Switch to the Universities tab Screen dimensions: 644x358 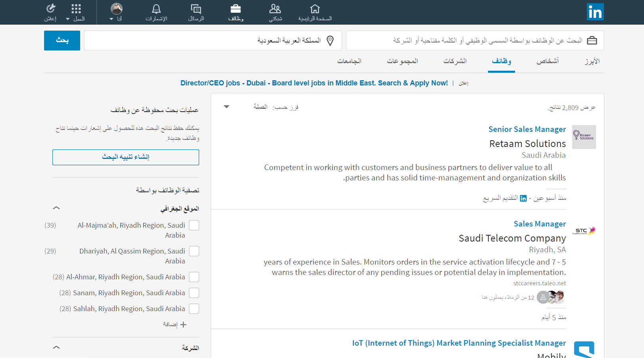point(349,61)
